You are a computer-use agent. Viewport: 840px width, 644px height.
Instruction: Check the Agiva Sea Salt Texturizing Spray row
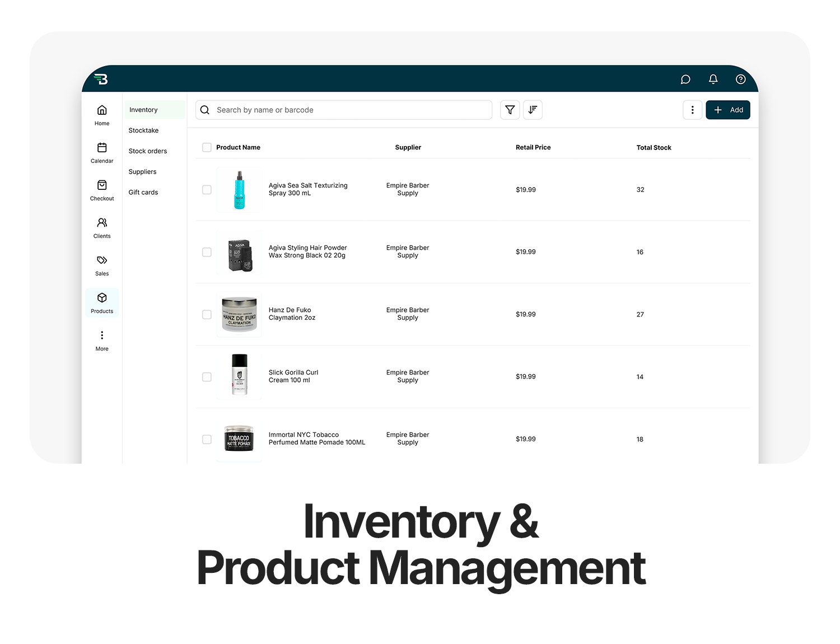tap(207, 190)
